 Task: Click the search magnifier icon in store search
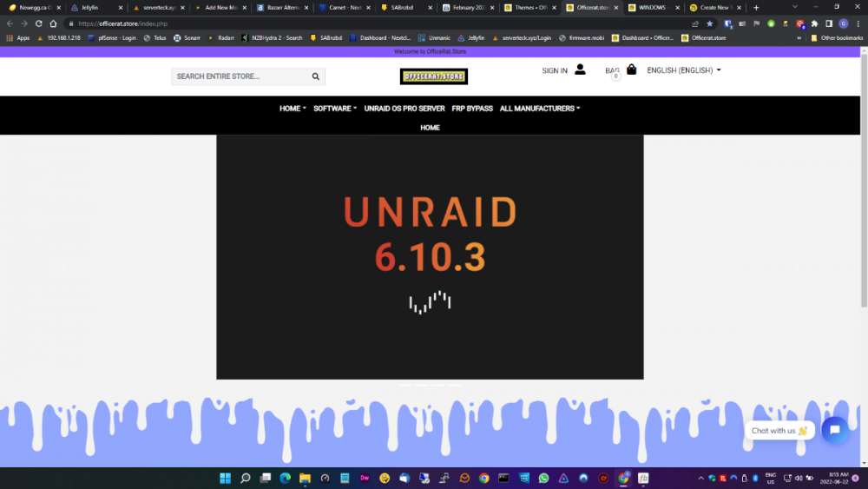coord(316,76)
